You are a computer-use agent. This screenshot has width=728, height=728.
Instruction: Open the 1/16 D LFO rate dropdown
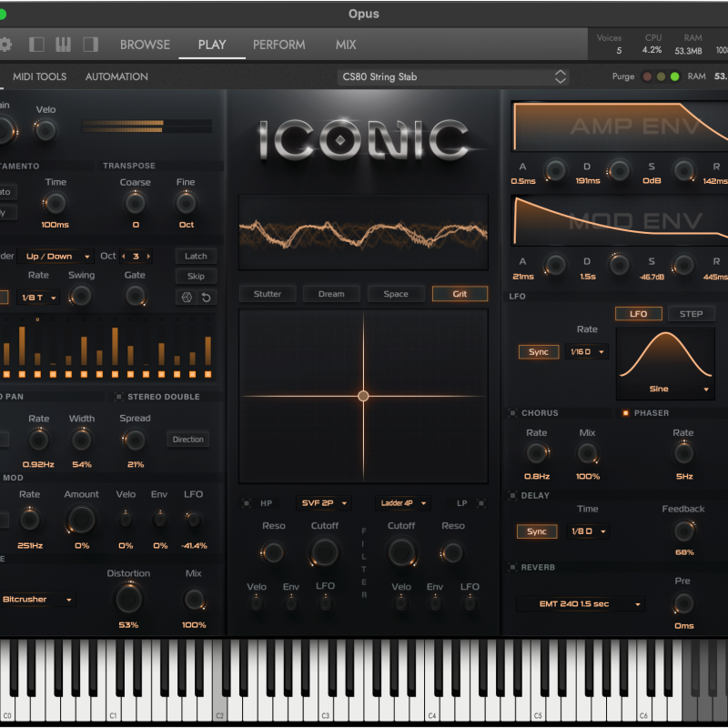(x=587, y=352)
